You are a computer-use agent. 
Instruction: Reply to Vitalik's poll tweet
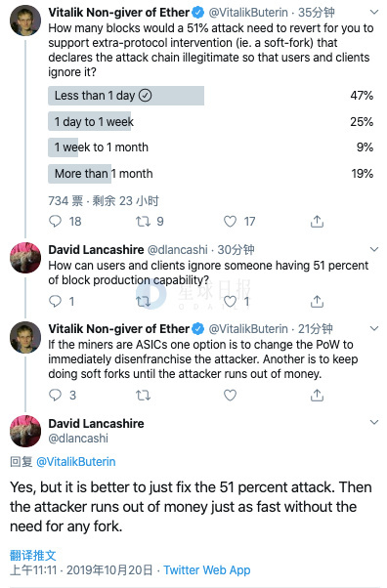pyautogui.click(x=55, y=222)
